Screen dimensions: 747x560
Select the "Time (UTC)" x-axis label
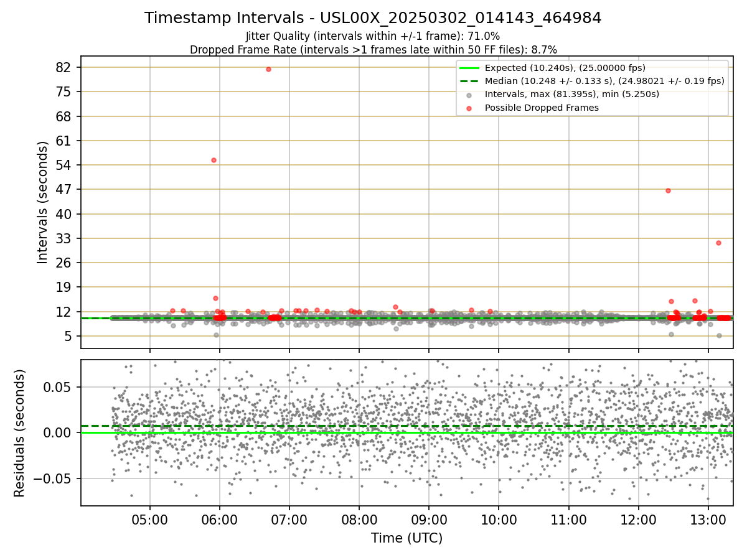tap(406, 538)
